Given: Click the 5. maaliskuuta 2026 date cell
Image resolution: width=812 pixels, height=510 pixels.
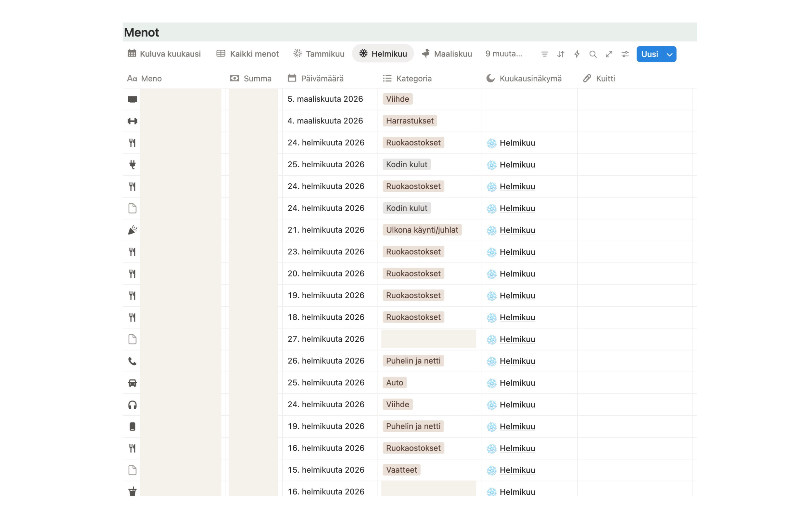Looking at the screenshot, I should coord(325,99).
